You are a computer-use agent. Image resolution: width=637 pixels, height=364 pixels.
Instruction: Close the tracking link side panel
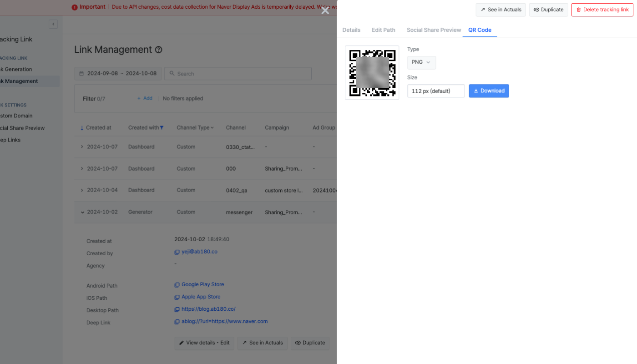(x=325, y=10)
